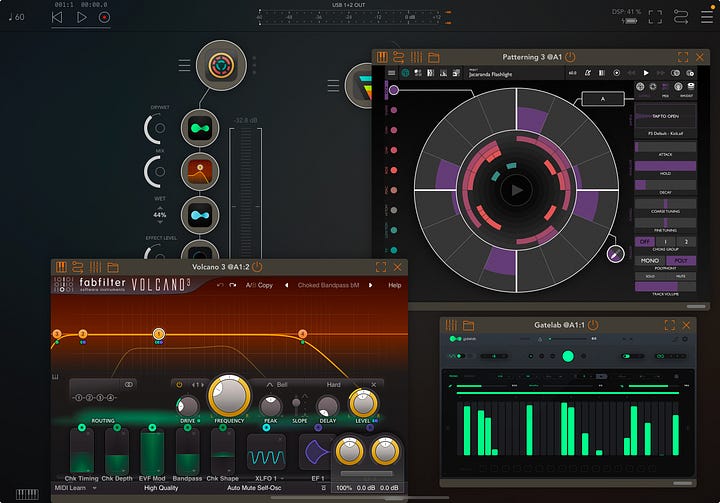Click Jacaranda Flashlight project name

pyautogui.click(x=490, y=74)
